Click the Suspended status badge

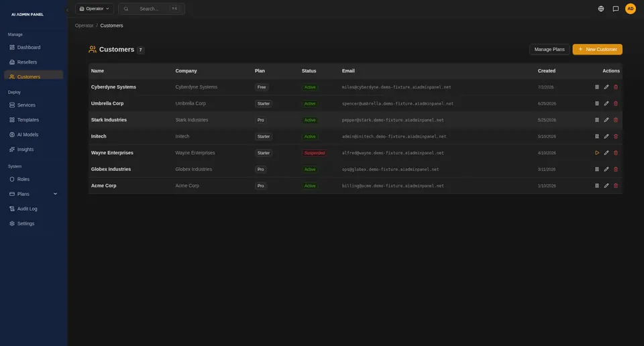click(314, 153)
